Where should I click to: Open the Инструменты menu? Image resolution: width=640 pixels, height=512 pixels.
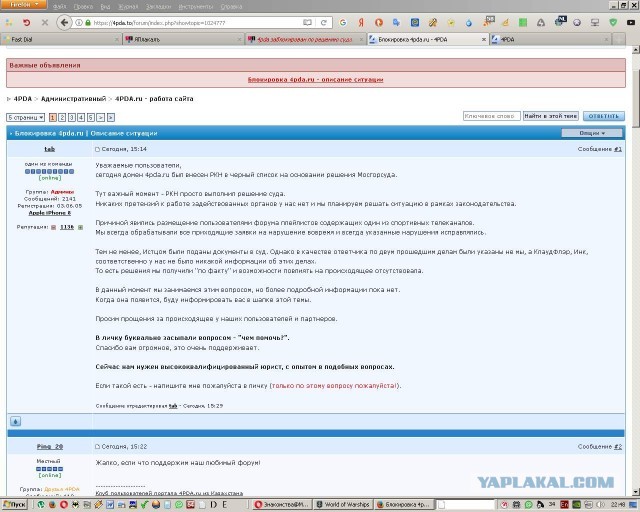[x=196, y=7]
